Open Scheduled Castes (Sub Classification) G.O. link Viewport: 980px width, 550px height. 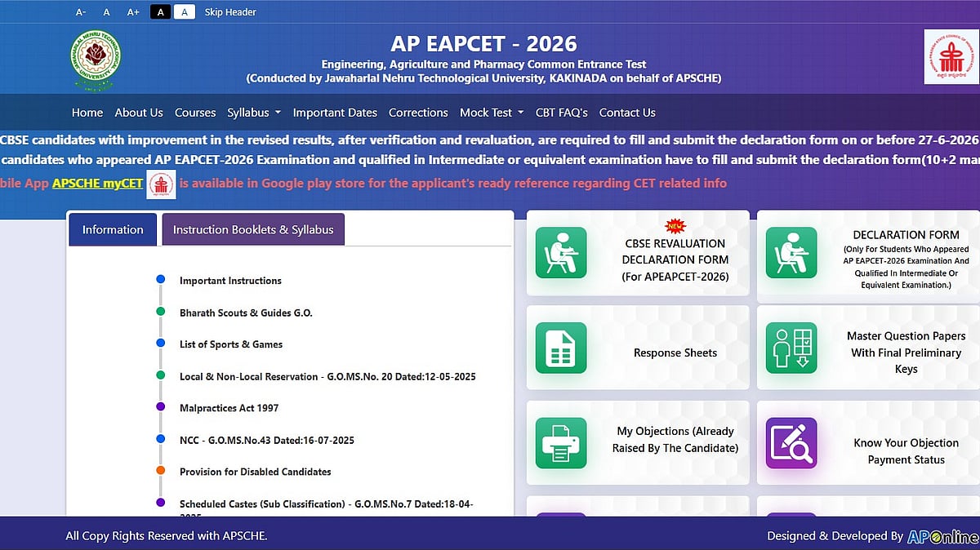pos(327,509)
